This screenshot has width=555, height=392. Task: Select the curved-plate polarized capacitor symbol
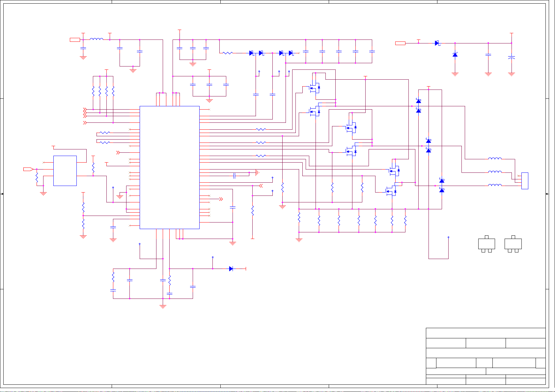512,58
